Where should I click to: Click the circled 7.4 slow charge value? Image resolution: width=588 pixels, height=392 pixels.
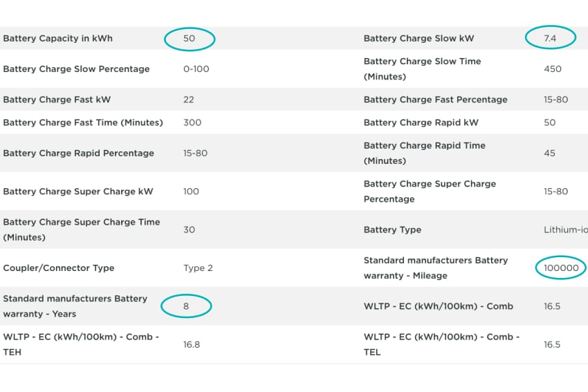pos(550,39)
